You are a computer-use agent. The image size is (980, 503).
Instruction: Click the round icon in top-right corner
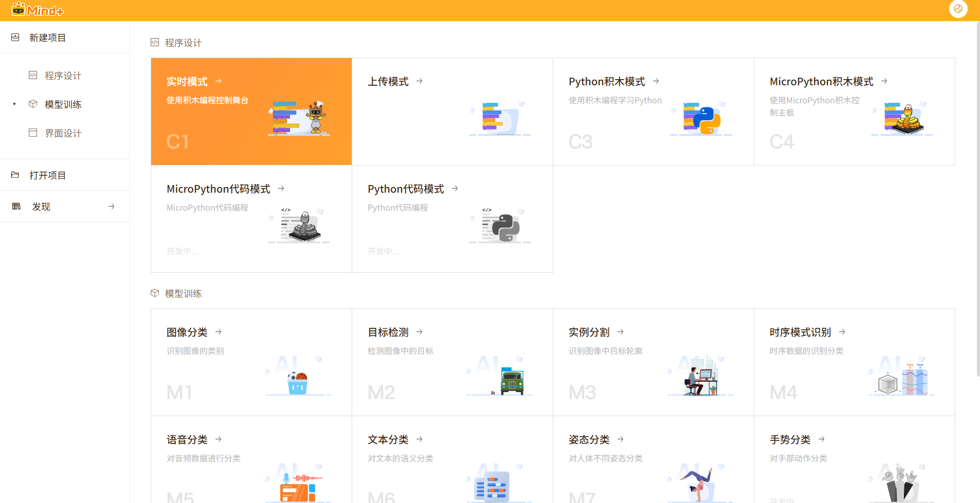pyautogui.click(x=958, y=9)
